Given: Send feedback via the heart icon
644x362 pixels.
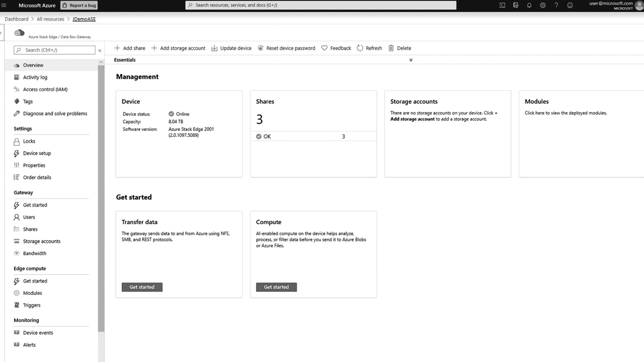Looking at the screenshot, I should click(324, 48).
